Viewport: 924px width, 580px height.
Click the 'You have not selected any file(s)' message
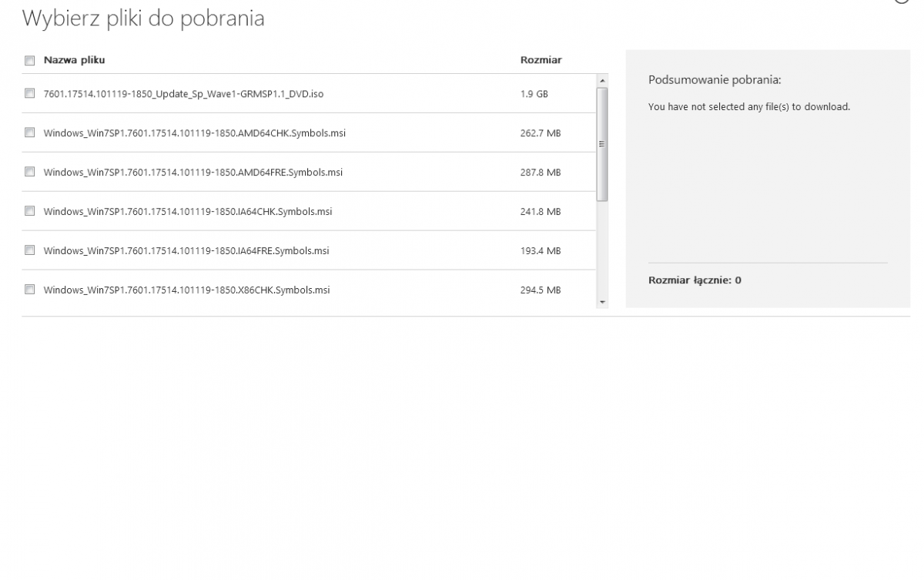[x=749, y=107]
